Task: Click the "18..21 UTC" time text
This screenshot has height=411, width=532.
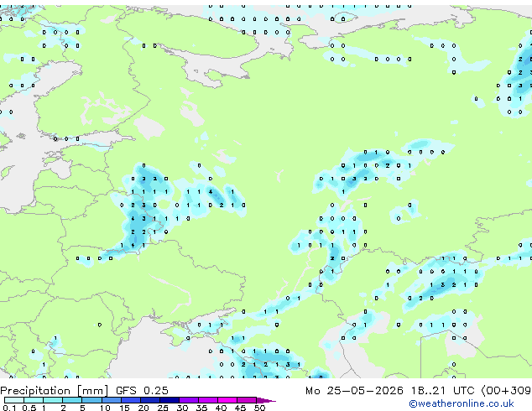Action: tap(442, 390)
